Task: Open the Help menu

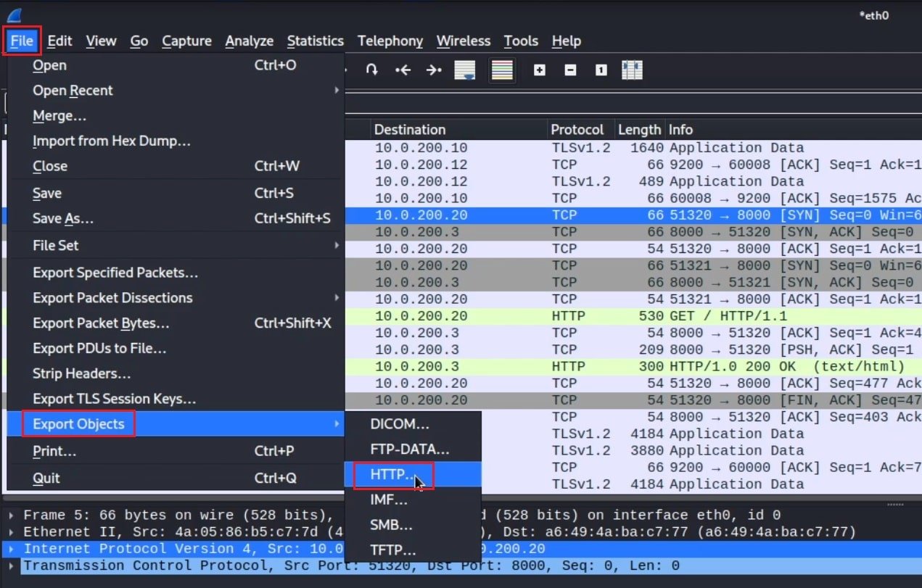Action: (x=566, y=41)
